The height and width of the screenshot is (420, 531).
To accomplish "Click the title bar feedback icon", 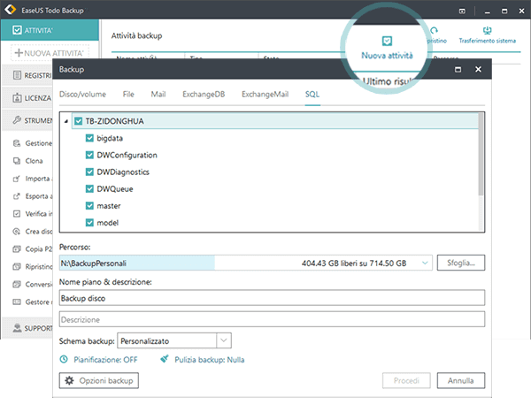I will click(x=462, y=11).
